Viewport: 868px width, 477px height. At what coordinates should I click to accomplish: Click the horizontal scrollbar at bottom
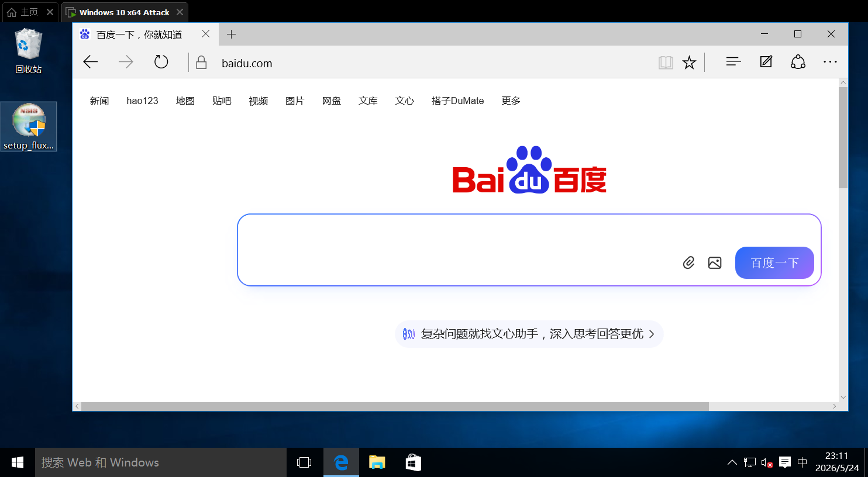coord(395,406)
